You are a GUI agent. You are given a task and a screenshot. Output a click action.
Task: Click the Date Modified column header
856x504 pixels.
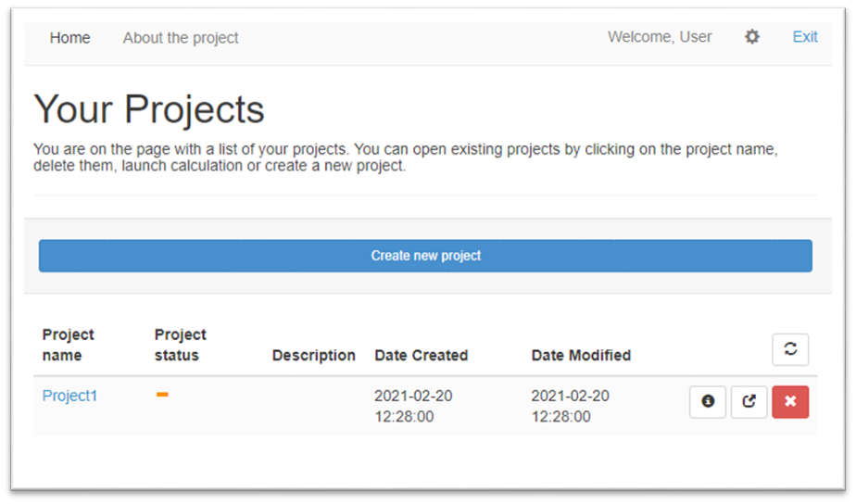[581, 355]
